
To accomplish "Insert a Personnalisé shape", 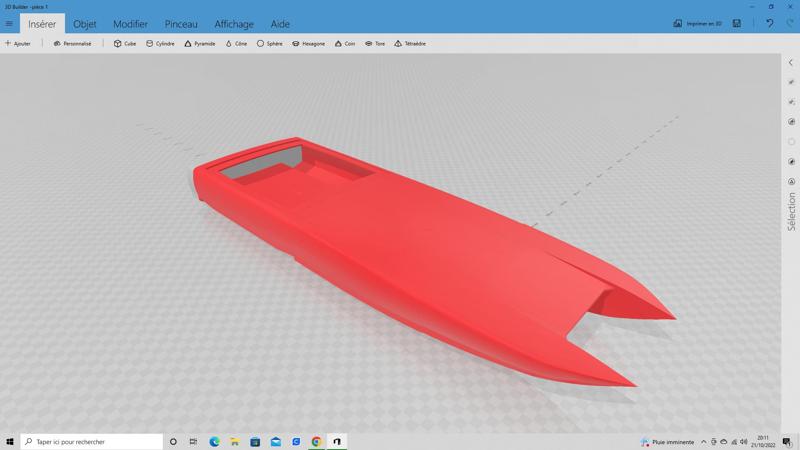I will point(72,44).
